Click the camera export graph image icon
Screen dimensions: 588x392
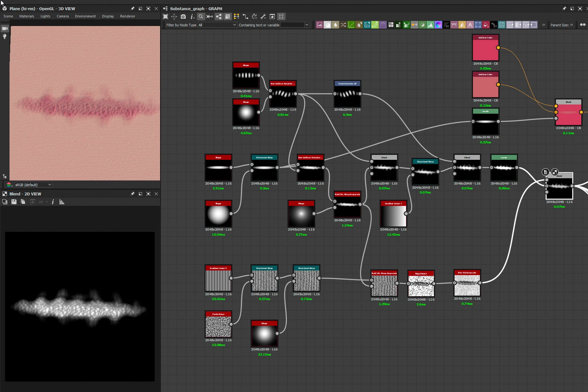pos(183,16)
